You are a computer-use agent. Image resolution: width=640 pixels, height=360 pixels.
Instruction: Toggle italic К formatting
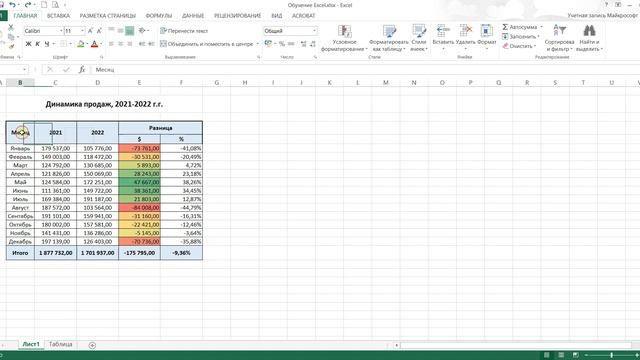[38, 44]
